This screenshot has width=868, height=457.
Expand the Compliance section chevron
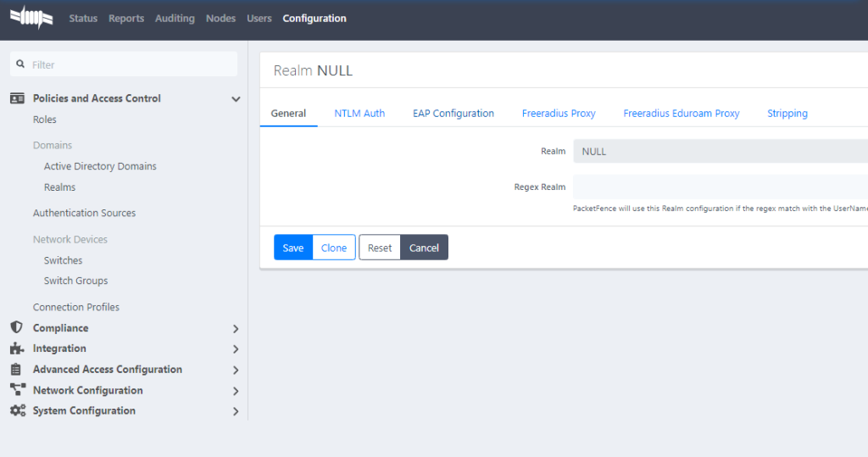pyautogui.click(x=236, y=329)
